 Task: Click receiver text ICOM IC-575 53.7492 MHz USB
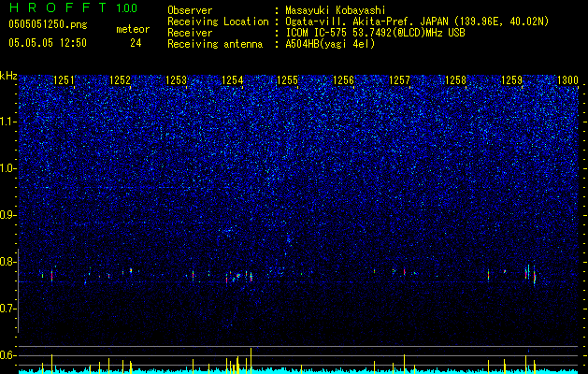375,33
